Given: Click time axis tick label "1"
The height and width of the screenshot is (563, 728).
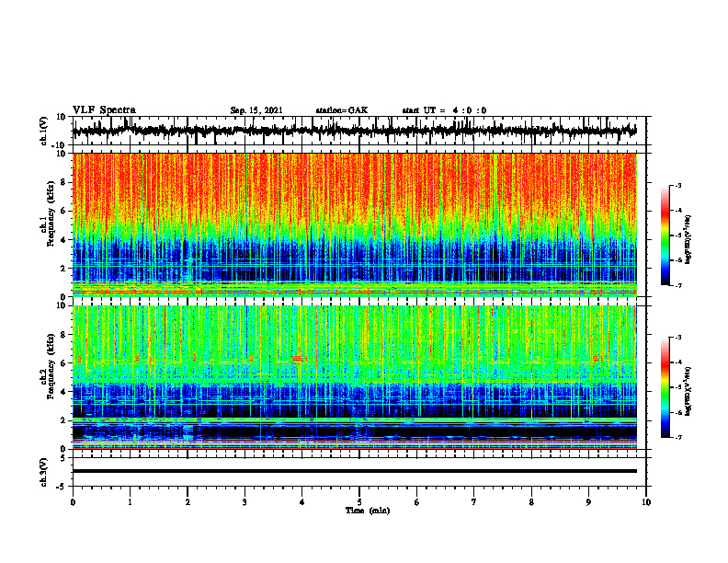Looking at the screenshot, I should 130,502.
